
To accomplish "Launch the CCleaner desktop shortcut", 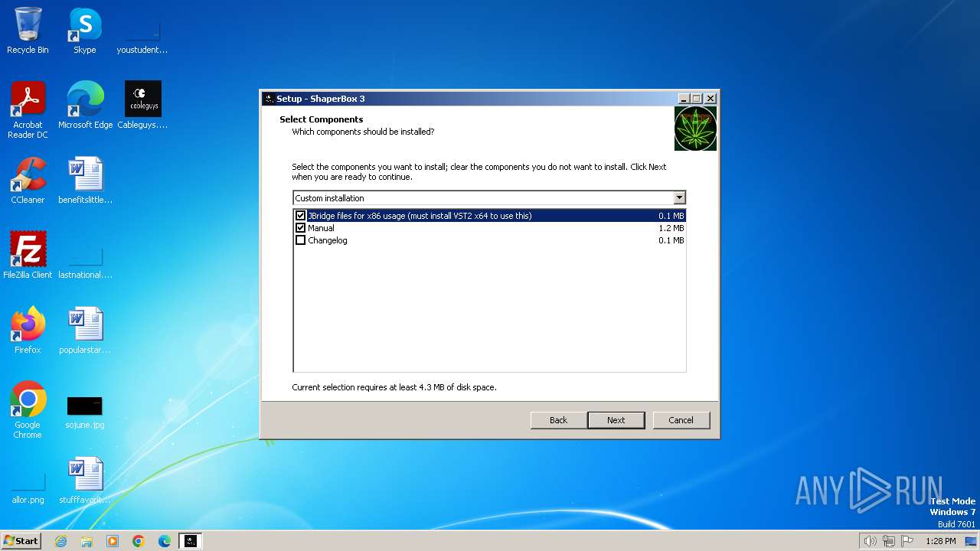I will pos(28,181).
